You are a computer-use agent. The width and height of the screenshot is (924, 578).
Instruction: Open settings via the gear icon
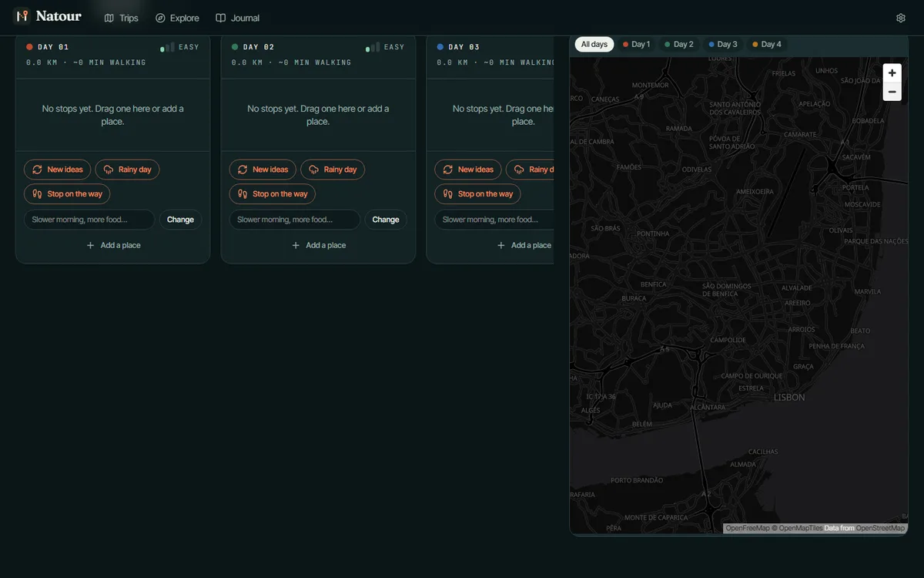[901, 18]
